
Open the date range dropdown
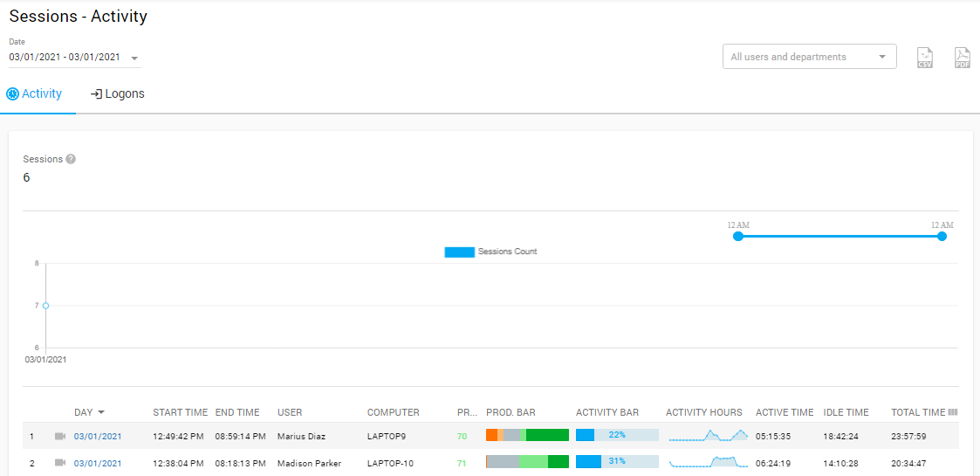tap(134, 59)
